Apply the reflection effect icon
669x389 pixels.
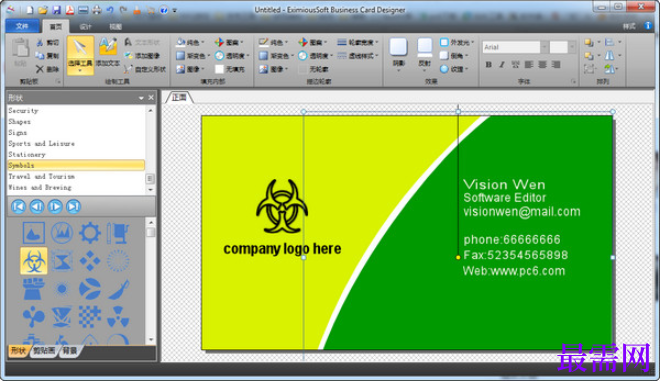425,52
